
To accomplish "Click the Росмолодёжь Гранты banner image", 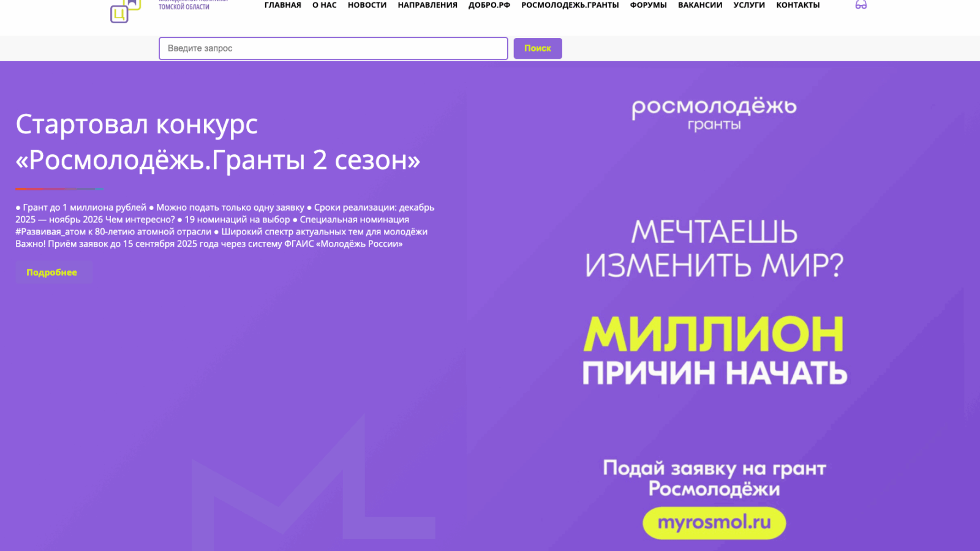I will coord(715,306).
